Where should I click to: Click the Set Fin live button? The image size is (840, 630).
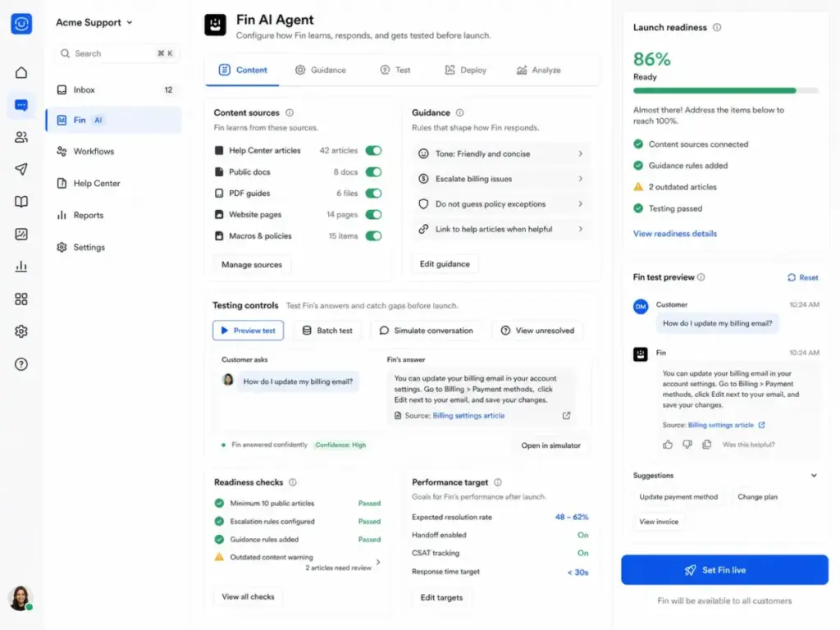point(724,570)
